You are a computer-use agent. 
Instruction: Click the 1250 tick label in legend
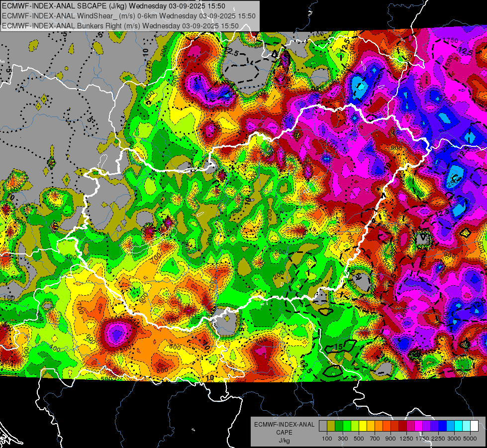click(406, 439)
